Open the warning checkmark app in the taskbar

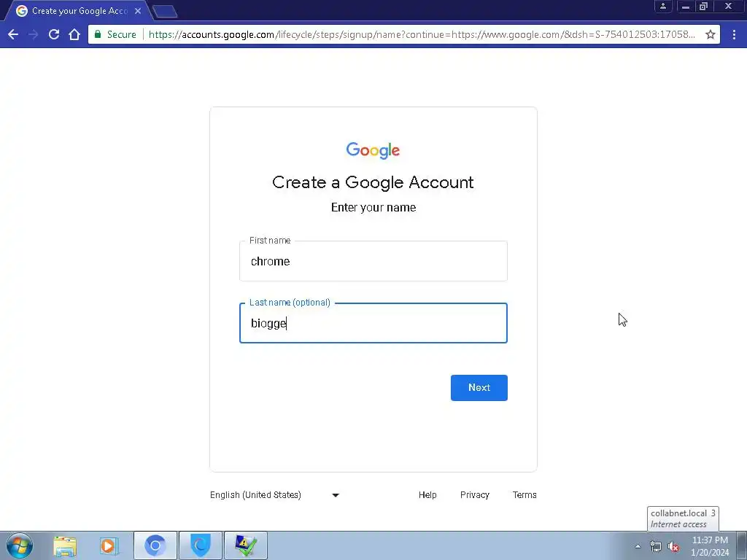[245, 545]
